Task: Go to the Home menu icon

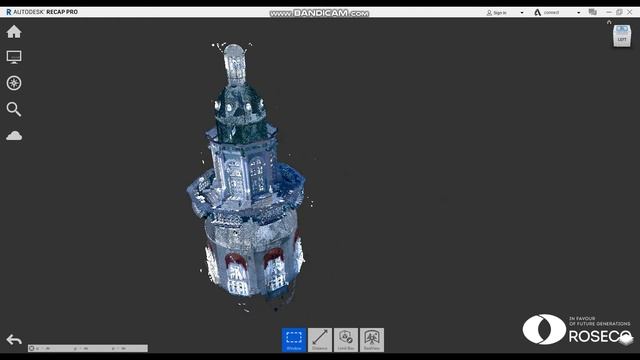Action: coord(14,31)
